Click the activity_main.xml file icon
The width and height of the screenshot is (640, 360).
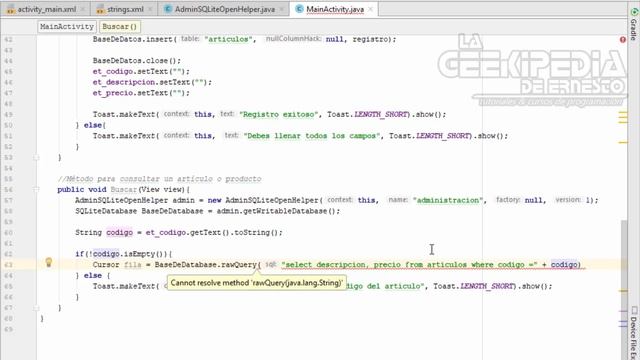coord(11,9)
